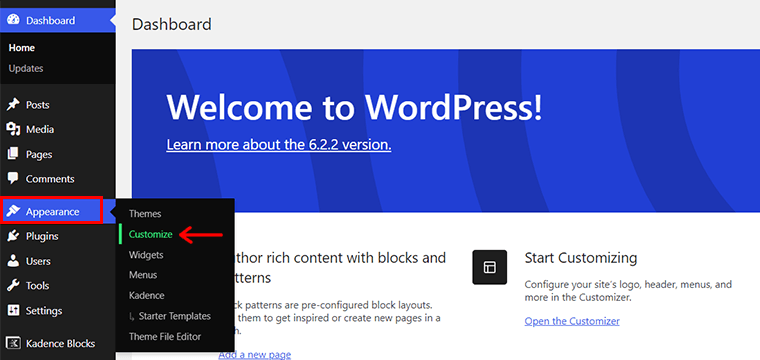The width and height of the screenshot is (760, 360).
Task: Go to Home under Dashboard
Action: (22, 48)
